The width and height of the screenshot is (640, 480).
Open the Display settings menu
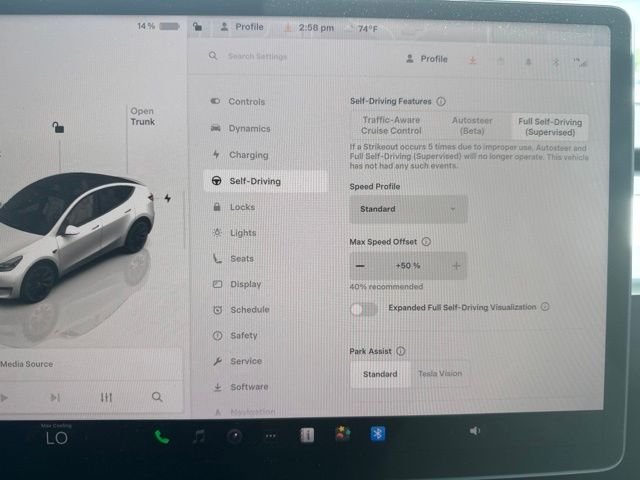245,284
